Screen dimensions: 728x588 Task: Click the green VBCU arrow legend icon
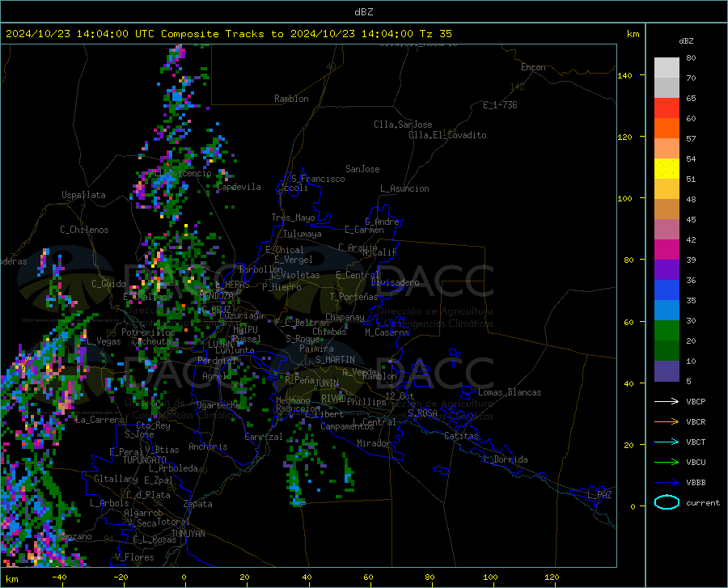tap(667, 463)
